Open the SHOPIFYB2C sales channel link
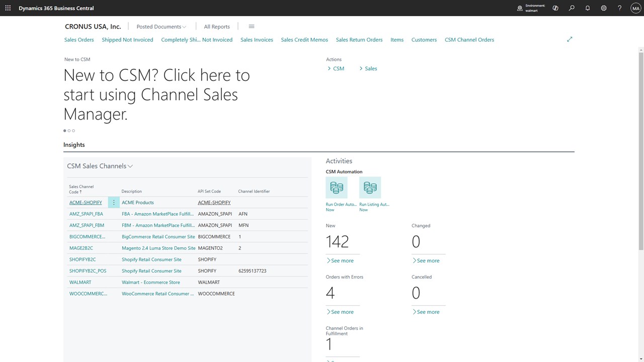 tap(83, 259)
